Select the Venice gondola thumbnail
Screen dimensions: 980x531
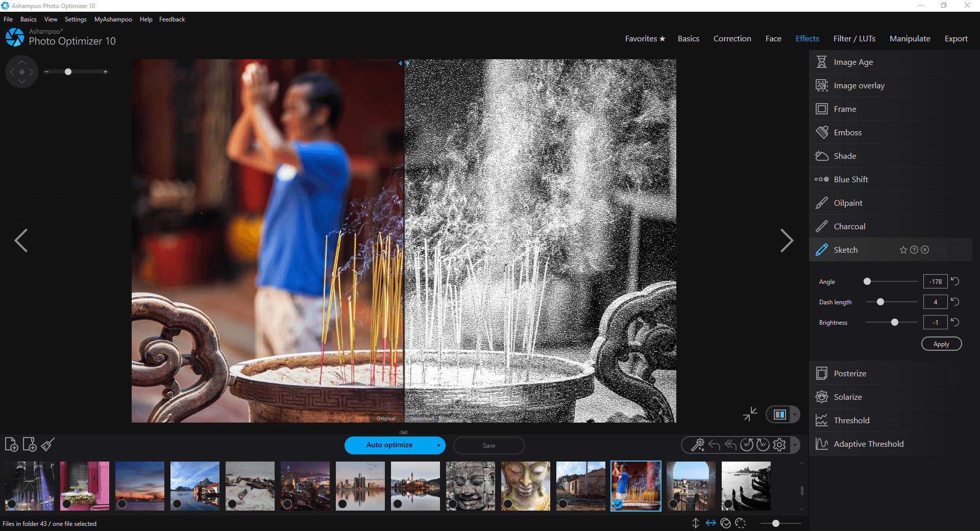(x=746, y=486)
